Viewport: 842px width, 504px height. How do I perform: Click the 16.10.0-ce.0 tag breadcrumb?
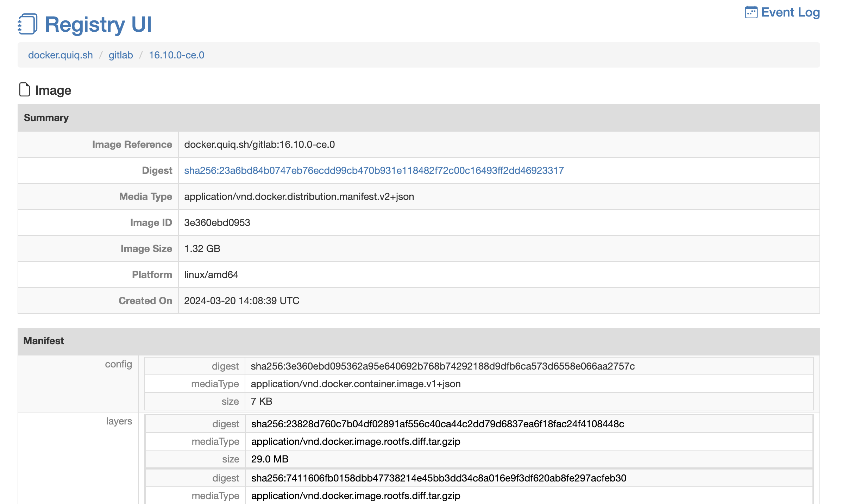176,55
